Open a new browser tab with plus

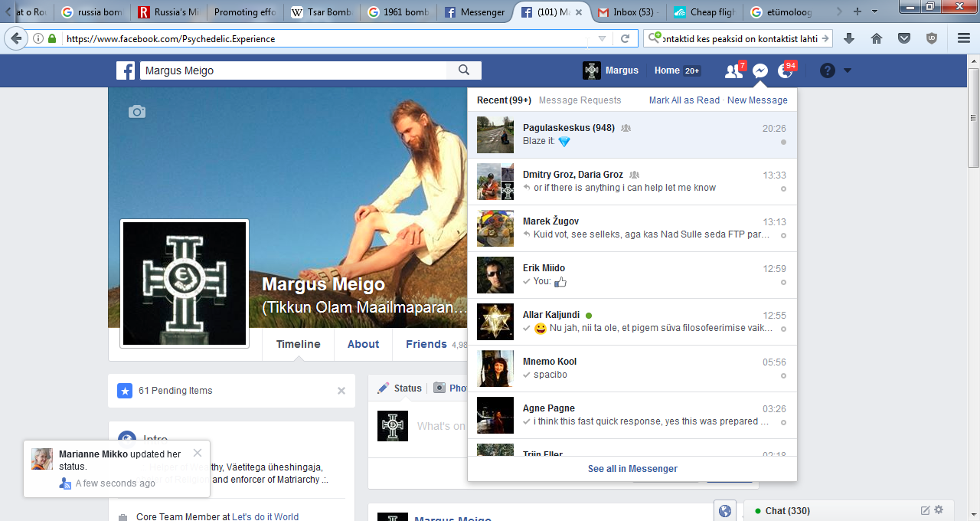(x=857, y=11)
